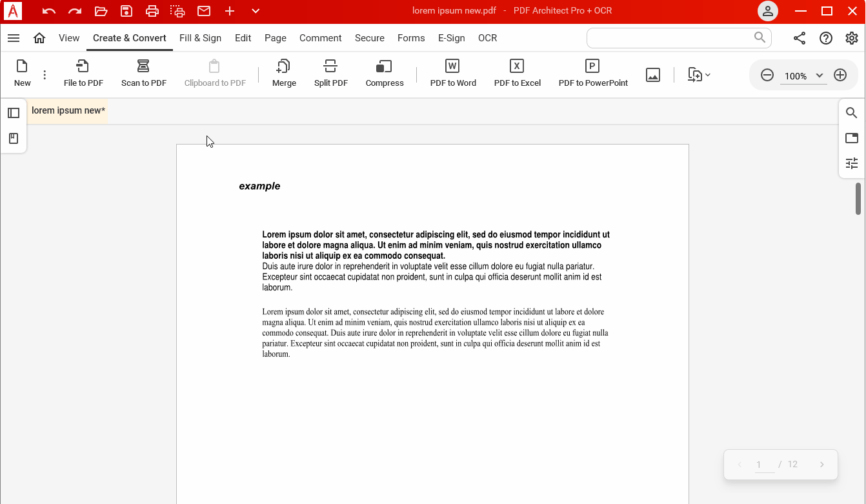The height and width of the screenshot is (504, 866).
Task: Open the Comment tab
Action: click(321, 38)
